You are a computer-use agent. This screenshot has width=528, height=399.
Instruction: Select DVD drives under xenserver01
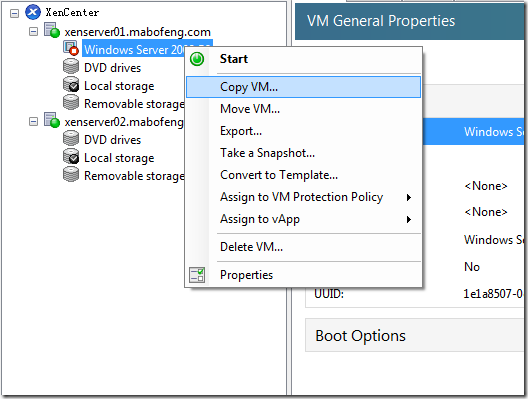pos(112,68)
